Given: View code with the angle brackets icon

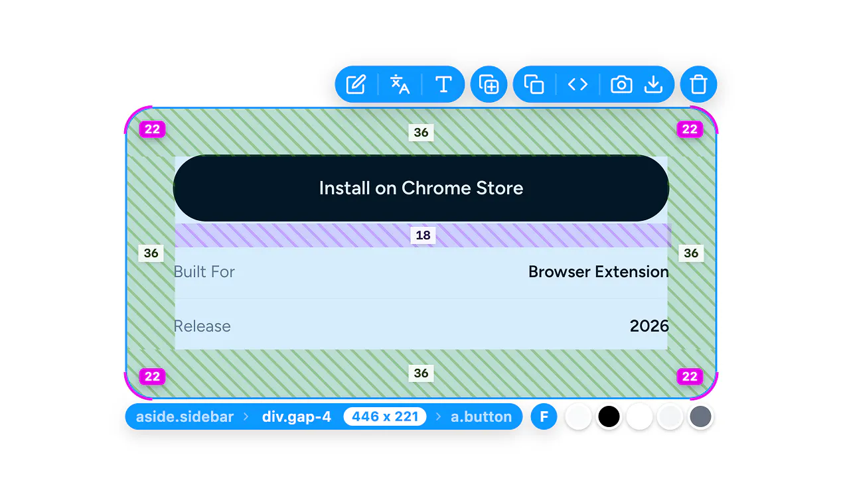Looking at the screenshot, I should click(x=577, y=84).
